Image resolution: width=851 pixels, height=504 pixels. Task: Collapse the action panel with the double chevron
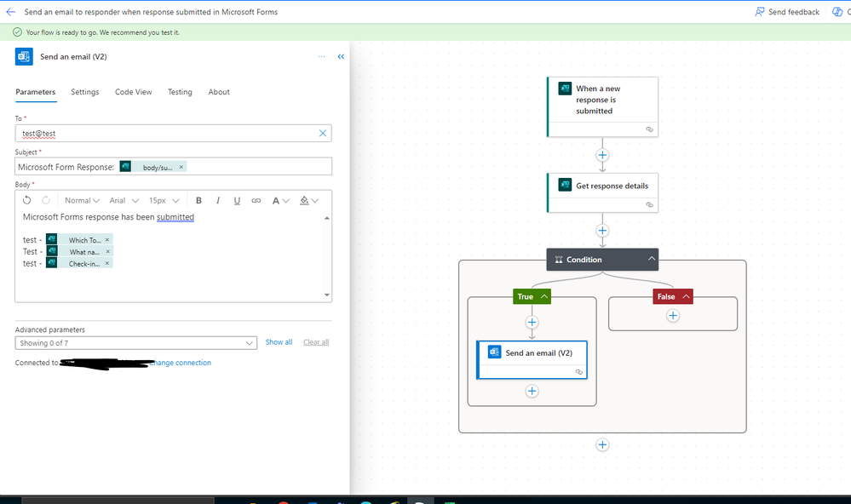[x=341, y=56]
